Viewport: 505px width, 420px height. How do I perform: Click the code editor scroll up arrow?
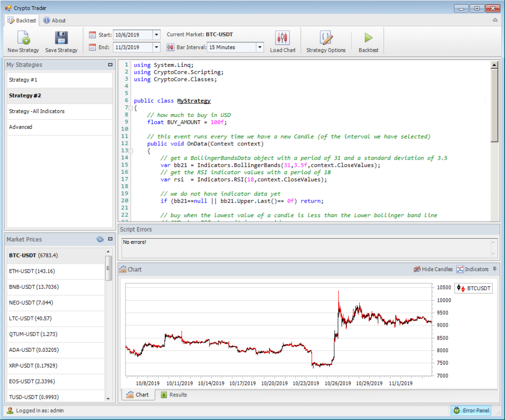[x=494, y=65]
